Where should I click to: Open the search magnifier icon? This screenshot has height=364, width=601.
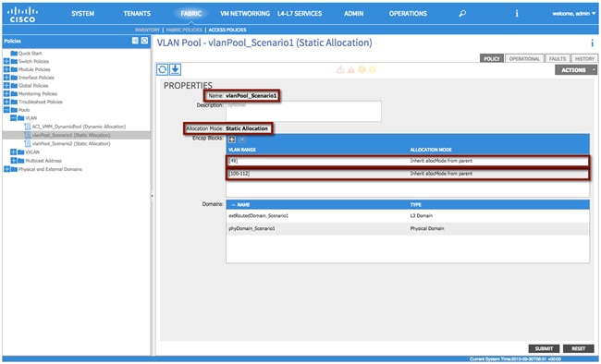click(x=462, y=14)
